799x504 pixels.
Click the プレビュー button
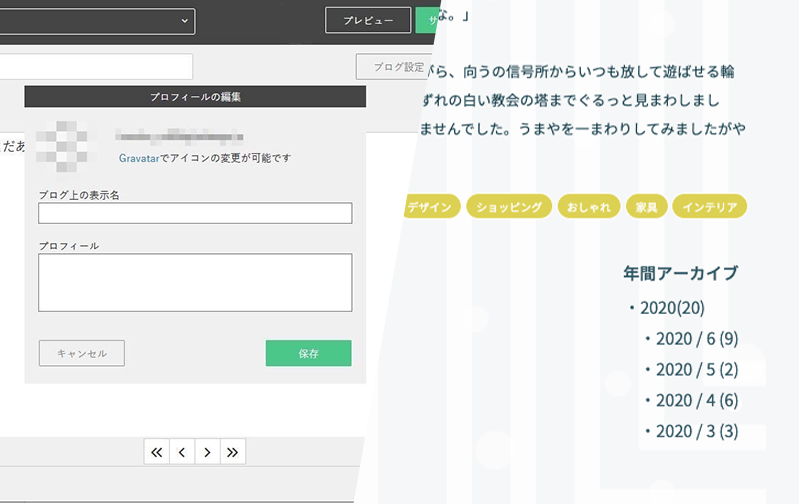367,20
